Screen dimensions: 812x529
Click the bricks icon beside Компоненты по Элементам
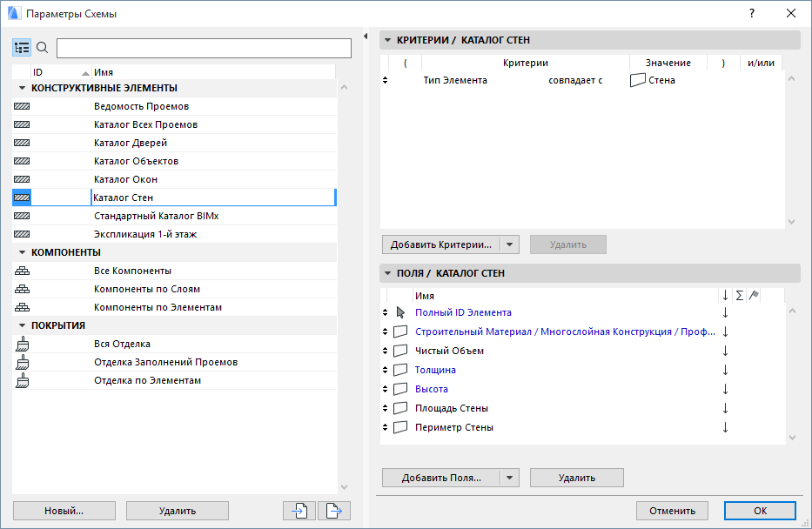[x=23, y=307]
